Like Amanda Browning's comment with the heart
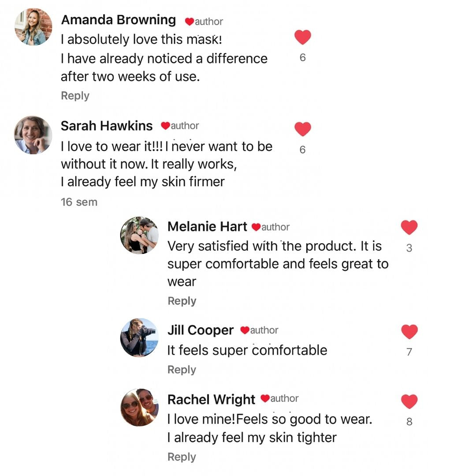The height and width of the screenshot is (476, 476). 302,37
